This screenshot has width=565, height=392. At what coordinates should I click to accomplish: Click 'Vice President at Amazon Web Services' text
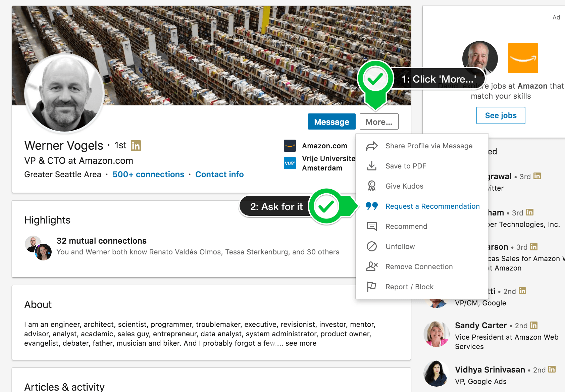507,342
